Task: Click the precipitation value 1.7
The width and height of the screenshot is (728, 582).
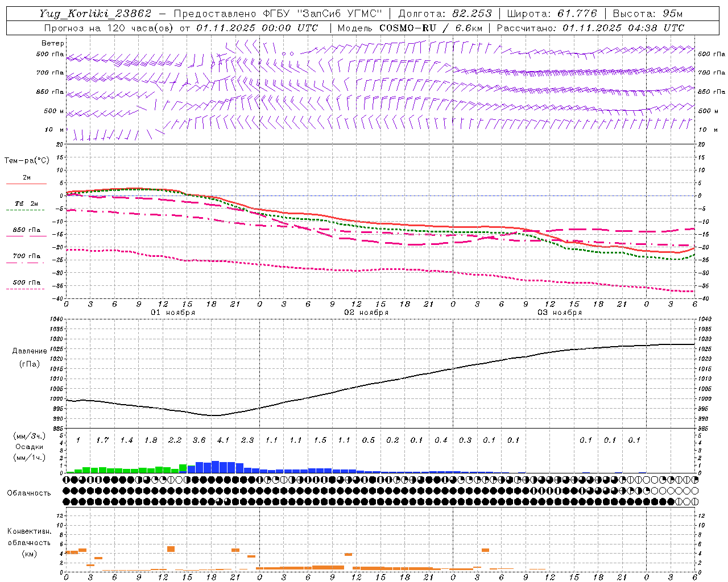Action: point(102,440)
